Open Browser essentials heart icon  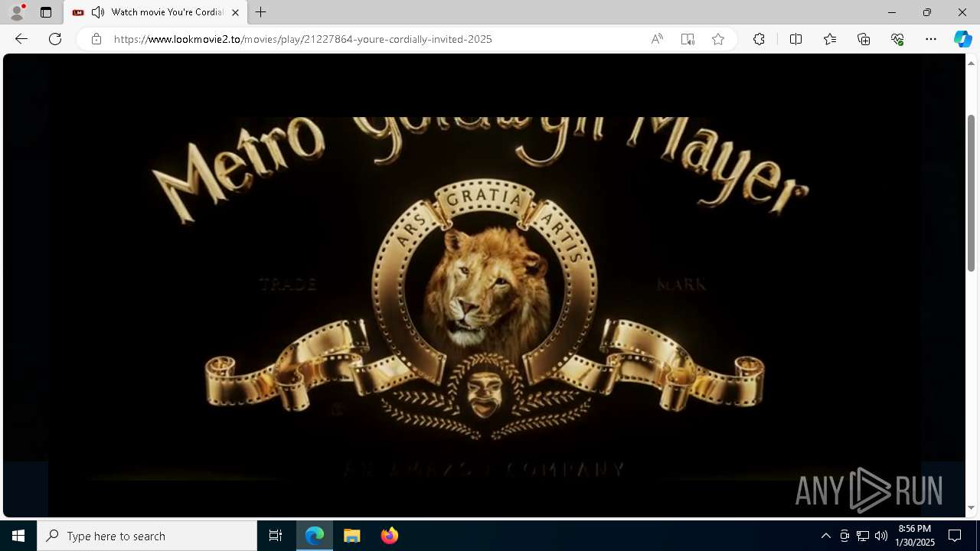(x=897, y=39)
